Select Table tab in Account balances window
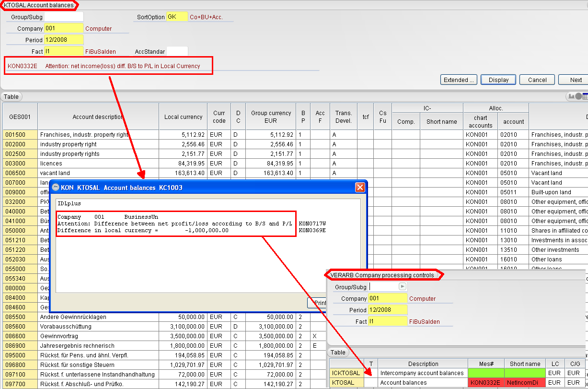 11,96
